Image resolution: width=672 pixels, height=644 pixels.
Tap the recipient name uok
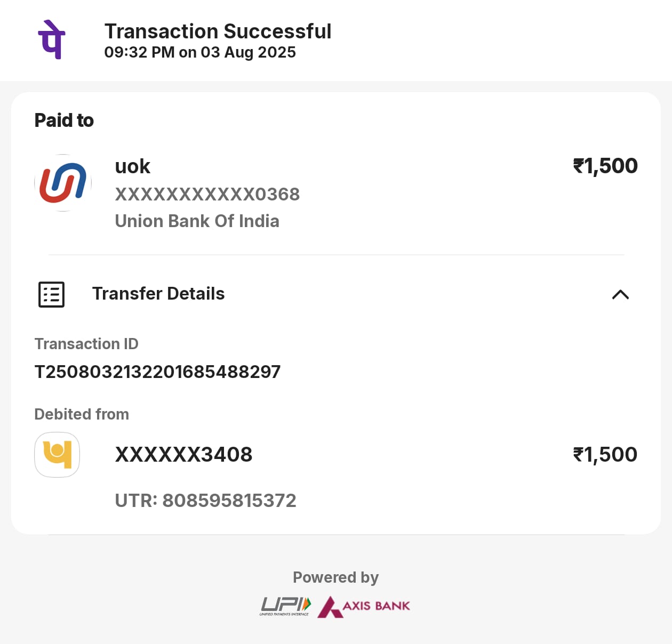pyautogui.click(x=133, y=166)
